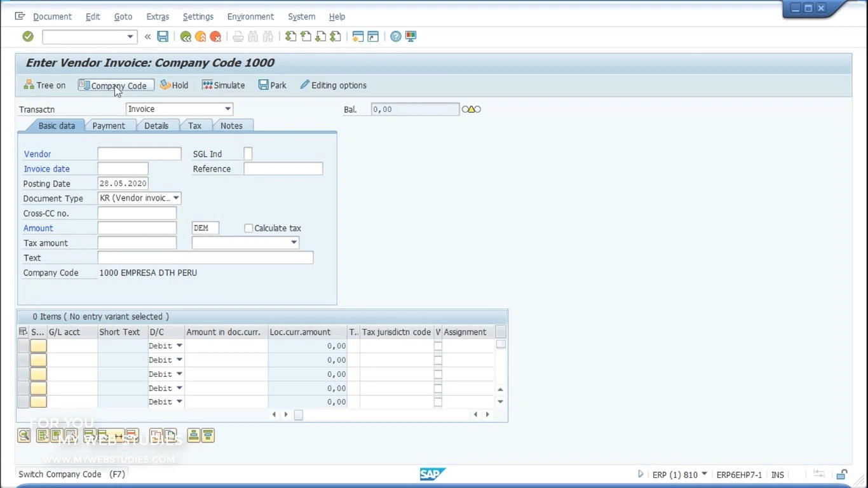Click the Save diskette icon in toolbar

tap(163, 36)
